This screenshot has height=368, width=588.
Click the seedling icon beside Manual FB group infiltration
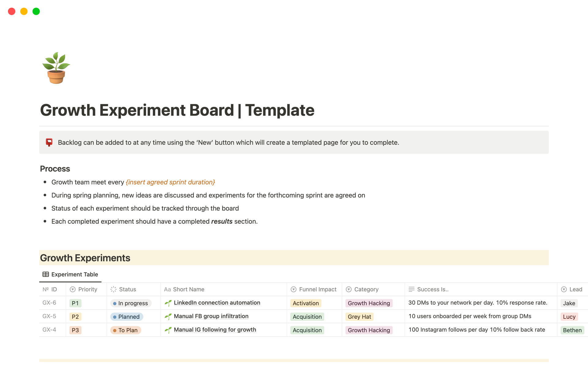pyautogui.click(x=168, y=316)
